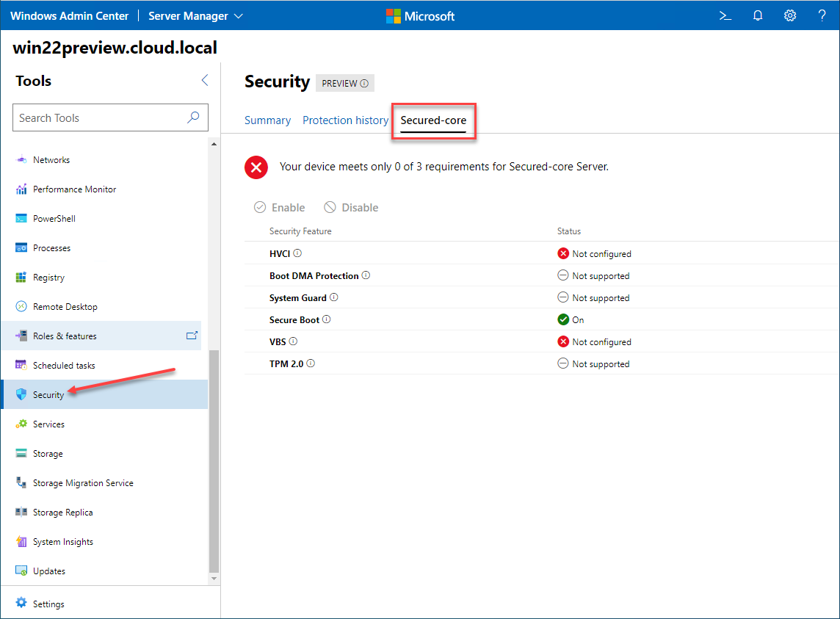Click the Enable button
The image size is (840, 619).
(280, 207)
